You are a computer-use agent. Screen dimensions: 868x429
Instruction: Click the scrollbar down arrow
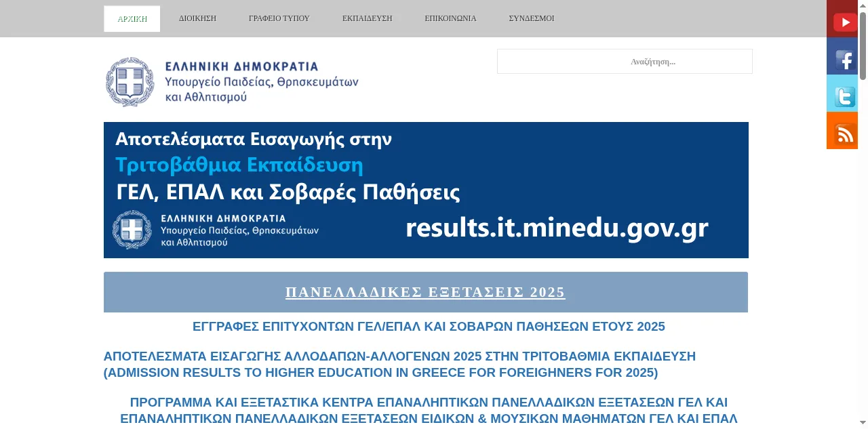click(863, 424)
